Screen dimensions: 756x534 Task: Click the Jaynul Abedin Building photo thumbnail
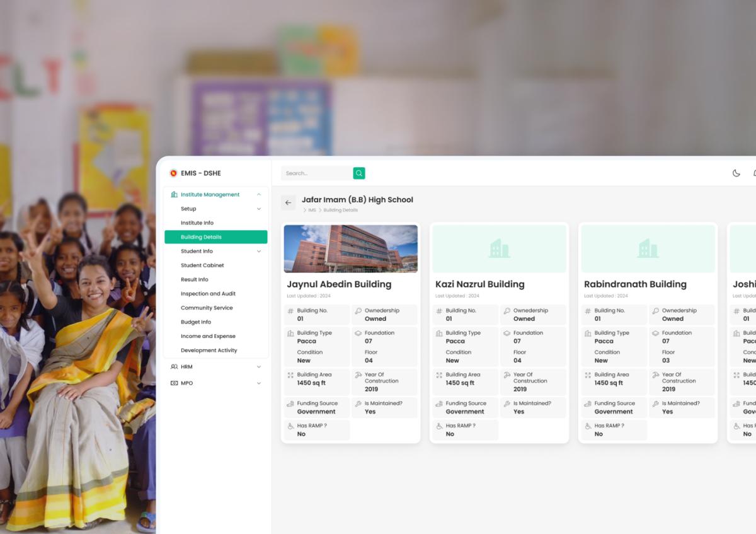(350, 248)
